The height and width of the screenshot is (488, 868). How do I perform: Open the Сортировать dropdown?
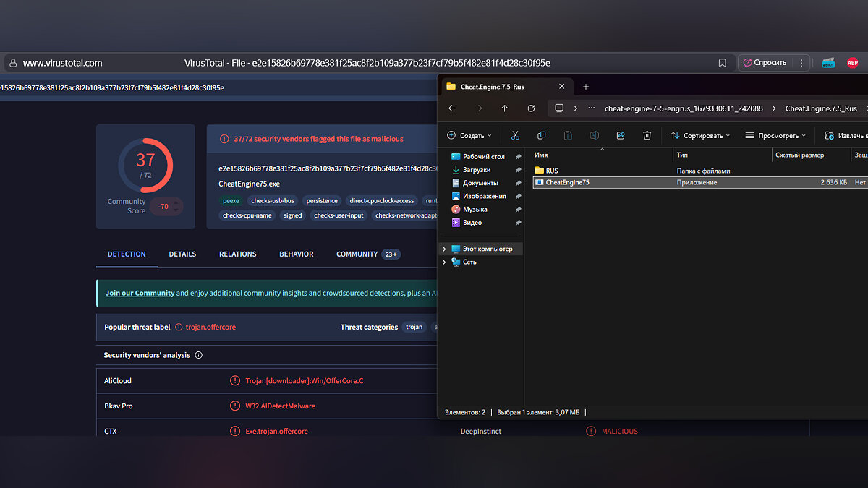click(700, 135)
